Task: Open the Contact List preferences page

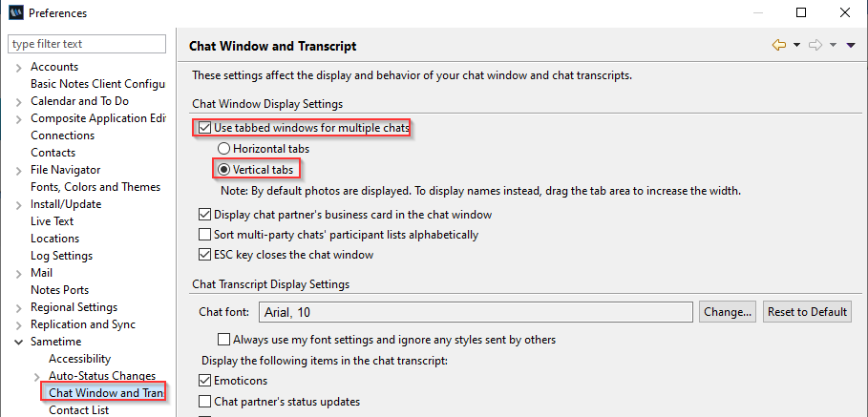Action: (x=78, y=409)
